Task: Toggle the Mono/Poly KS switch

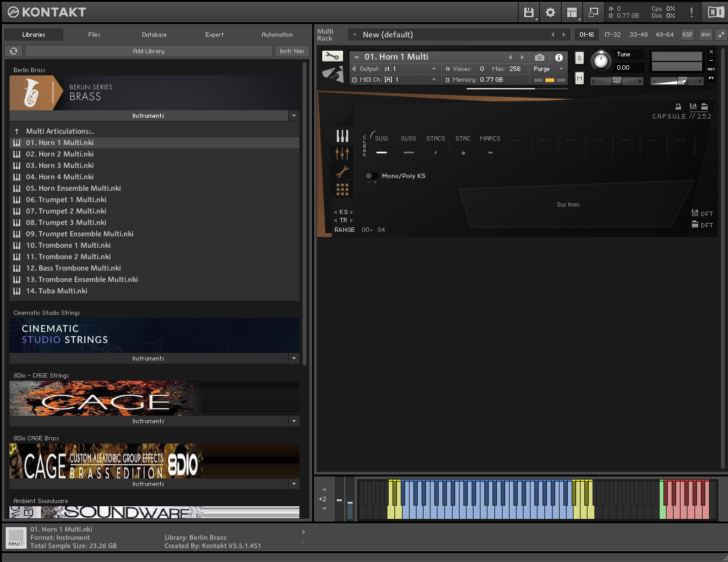Action: 371,176
